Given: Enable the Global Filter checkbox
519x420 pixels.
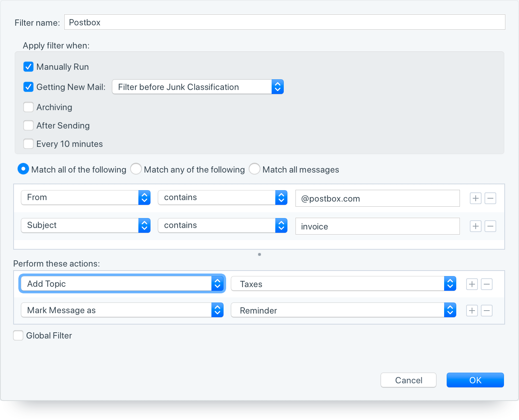Looking at the screenshot, I should pos(18,336).
